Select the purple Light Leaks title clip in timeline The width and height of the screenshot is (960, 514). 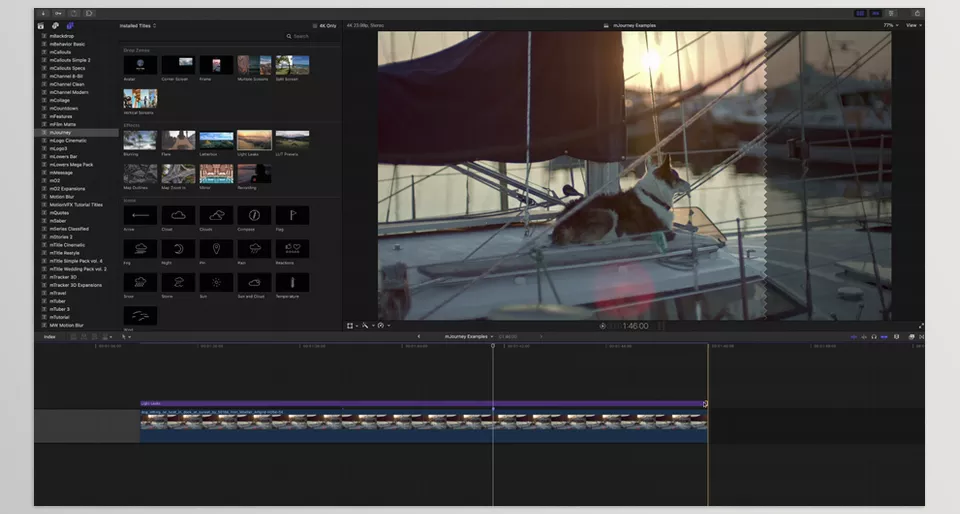422,404
